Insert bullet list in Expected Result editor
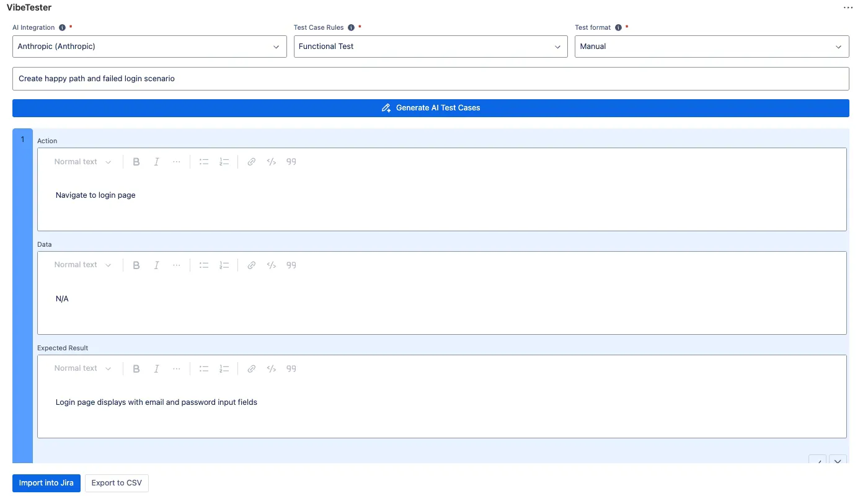The width and height of the screenshot is (868, 496). pyautogui.click(x=204, y=368)
